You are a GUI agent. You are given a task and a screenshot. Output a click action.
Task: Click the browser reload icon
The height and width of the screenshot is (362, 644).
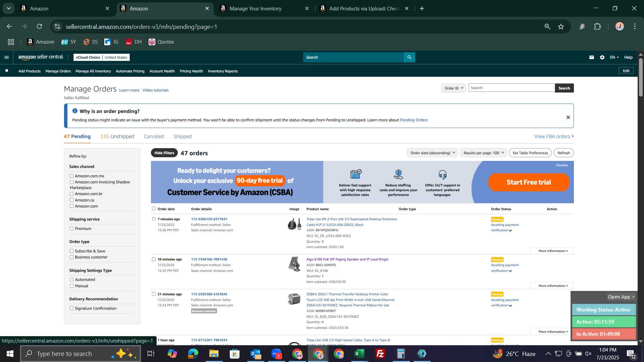tap(40, 26)
